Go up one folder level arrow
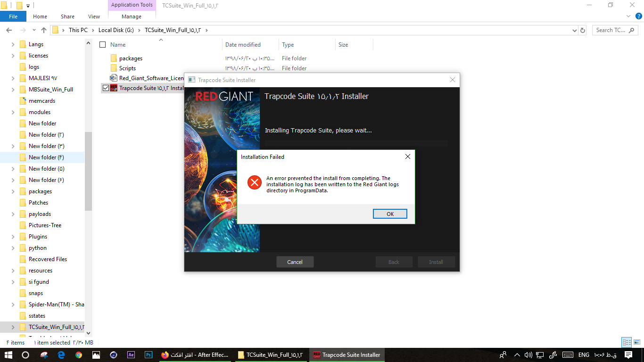The width and height of the screenshot is (644, 362). (44, 30)
